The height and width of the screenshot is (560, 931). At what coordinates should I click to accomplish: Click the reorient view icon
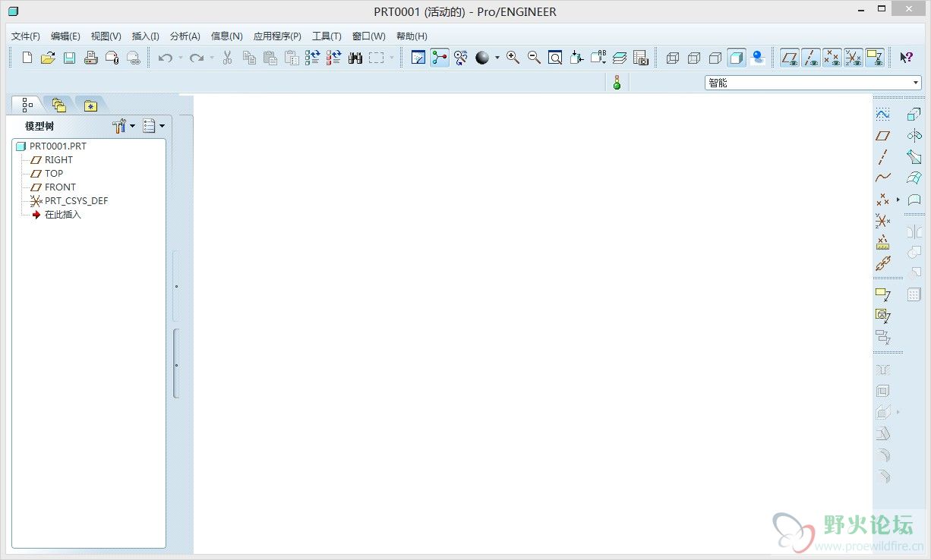click(576, 58)
